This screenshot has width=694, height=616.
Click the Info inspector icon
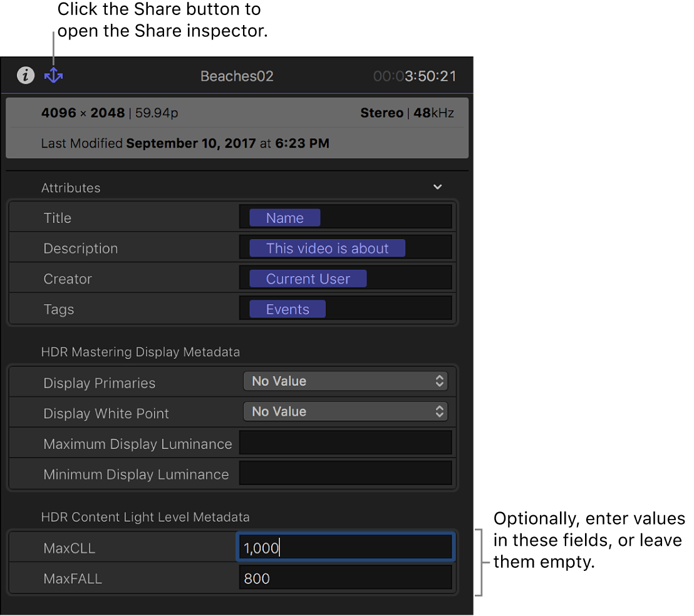(25, 75)
